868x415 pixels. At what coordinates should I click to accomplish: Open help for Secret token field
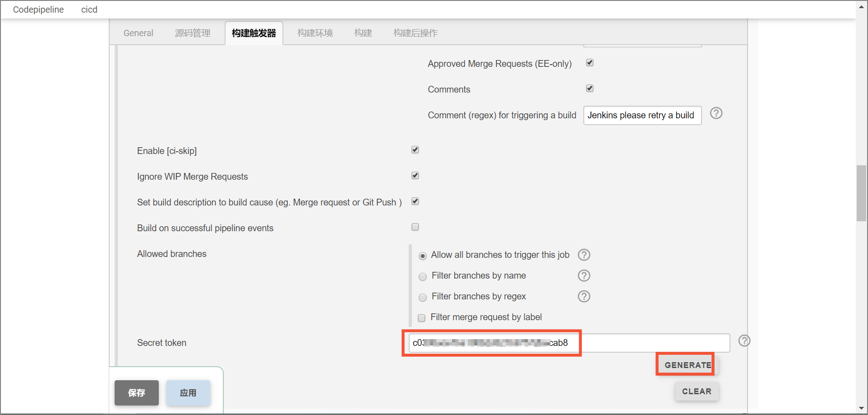pyautogui.click(x=744, y=341)
